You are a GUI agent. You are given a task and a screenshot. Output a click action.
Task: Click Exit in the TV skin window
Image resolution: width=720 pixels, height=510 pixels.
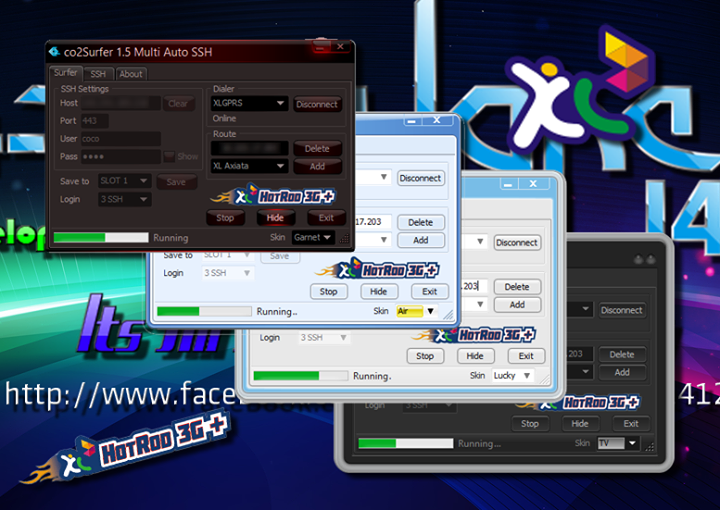tap(631, 424)
